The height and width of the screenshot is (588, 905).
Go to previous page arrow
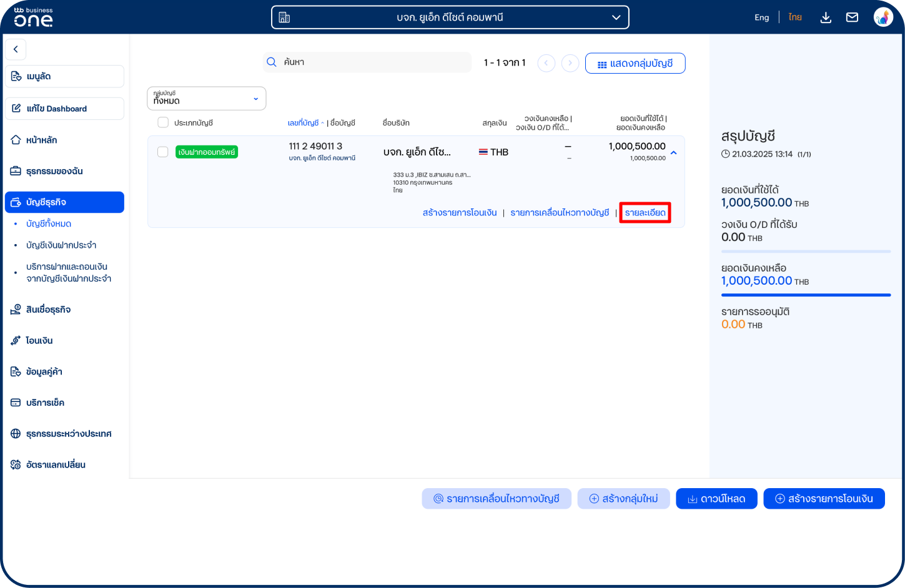[546, 63]
